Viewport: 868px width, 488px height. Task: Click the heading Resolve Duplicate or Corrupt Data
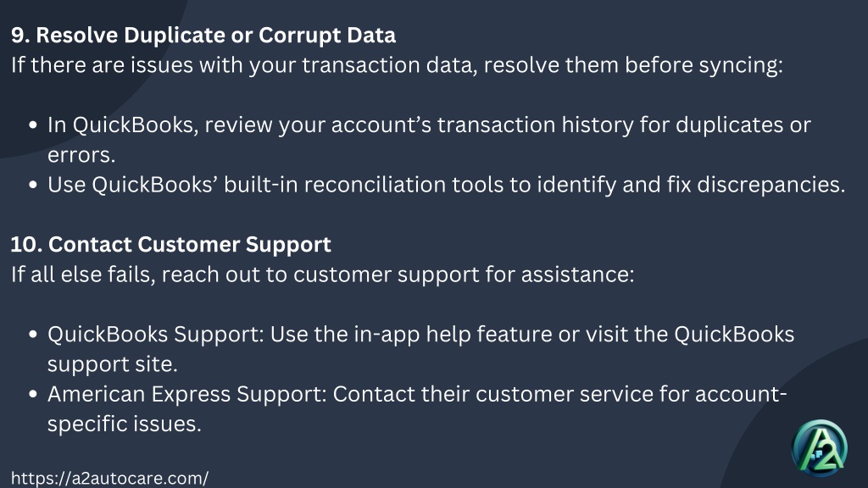pos(203,36)
